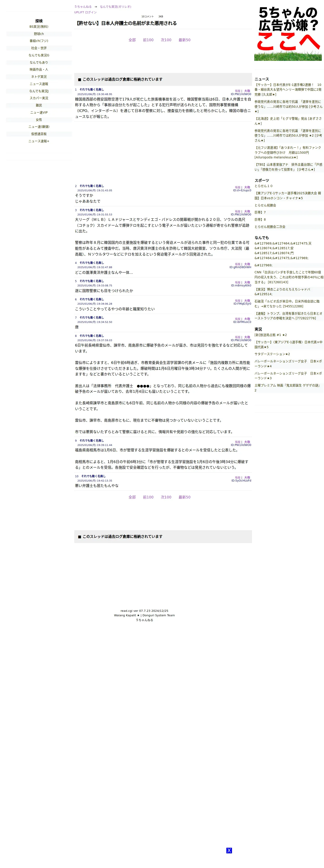
Task: Open 土曜プレミアム 映画『鬼太郎誕生 thread
Action: [288, 388]
